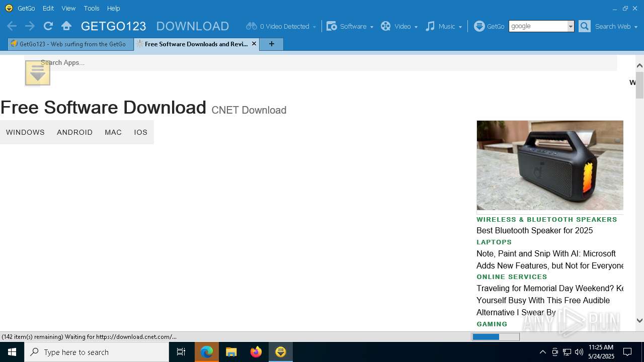Open the Tools menu
Image resolution: width=644 pixels, height=362 pixels.
(x=92, y=8)
